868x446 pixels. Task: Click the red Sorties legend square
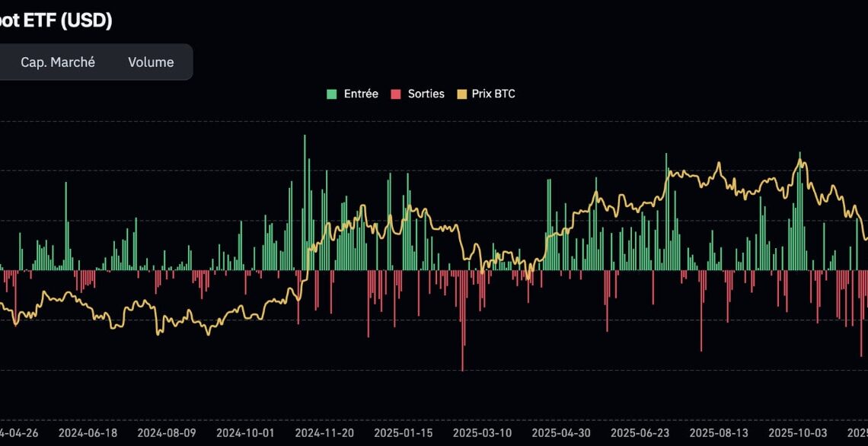point(395,94)
